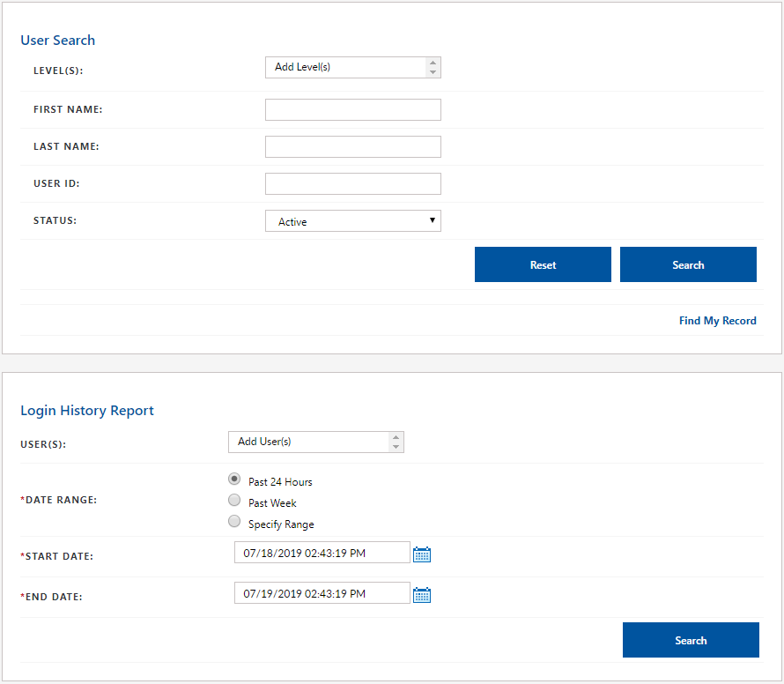Screen dimensions: 784x684
Task: Run Search in Login History Report
Action: [691, 640]
